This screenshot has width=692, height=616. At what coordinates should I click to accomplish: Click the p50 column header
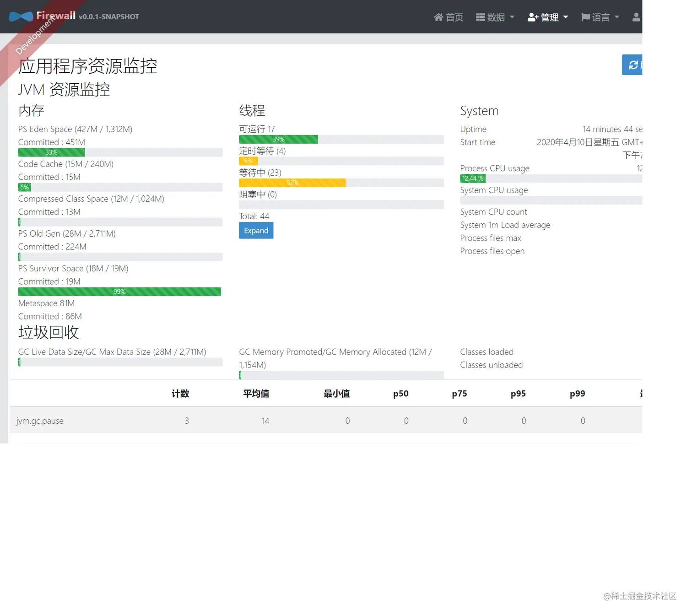(x=401, y=394)
